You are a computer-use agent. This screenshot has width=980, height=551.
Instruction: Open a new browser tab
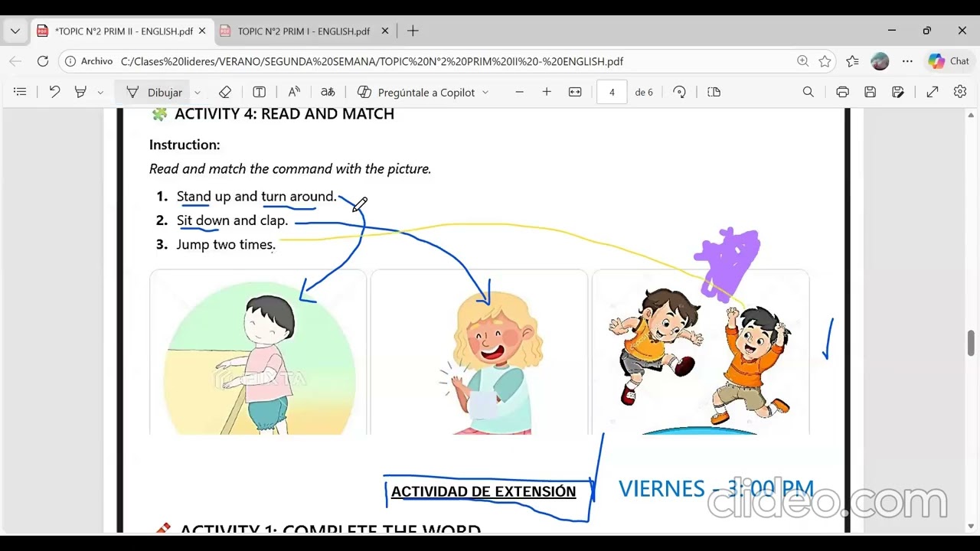click(x=413, y=31)
